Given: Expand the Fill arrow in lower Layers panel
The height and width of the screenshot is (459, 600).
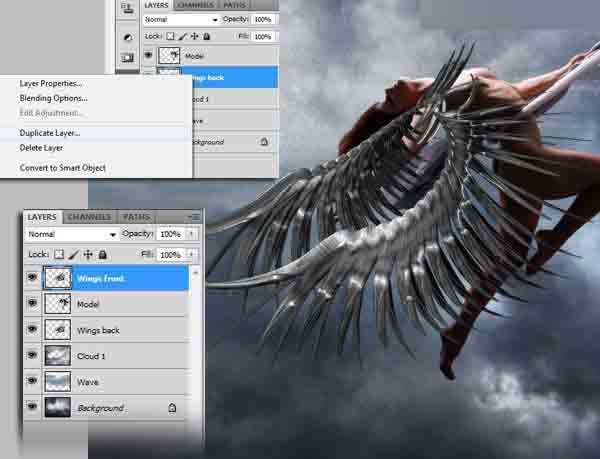Looking at the screenshot, I should [192, 254].
